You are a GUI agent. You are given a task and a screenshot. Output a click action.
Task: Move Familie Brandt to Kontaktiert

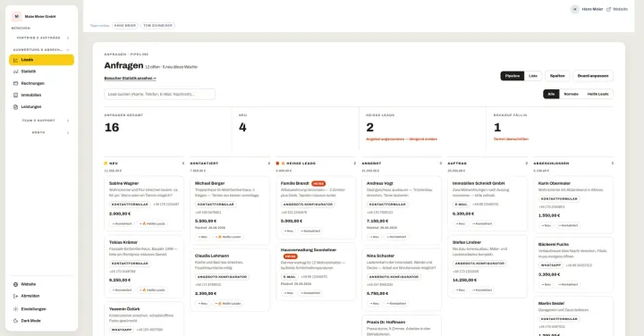310,231
